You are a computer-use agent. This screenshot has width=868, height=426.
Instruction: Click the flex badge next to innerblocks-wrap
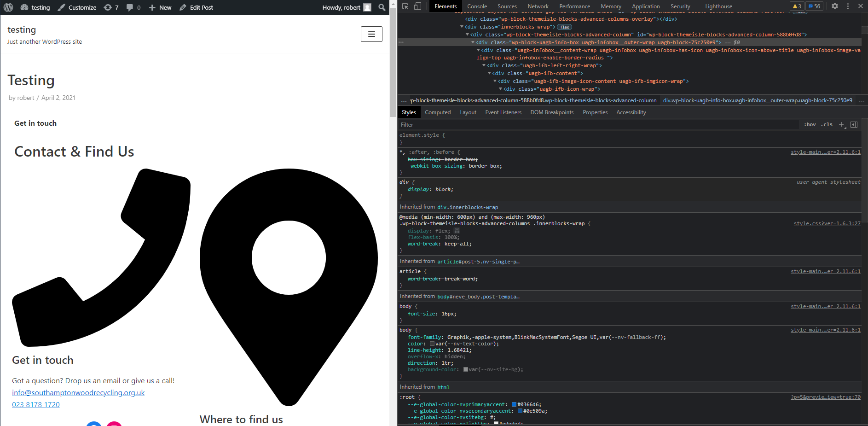[x=564, y=27]
